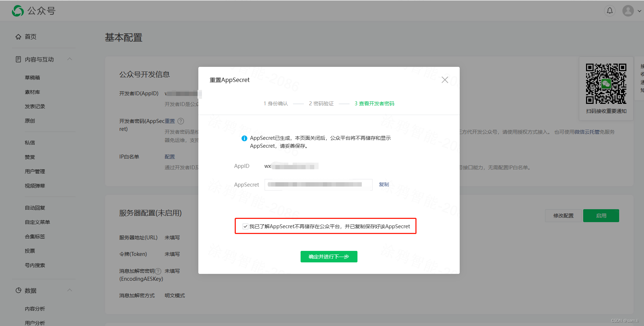Click the 数据 chart icon
The width and height of the screenshot is (644, 326).
point(18,290)
